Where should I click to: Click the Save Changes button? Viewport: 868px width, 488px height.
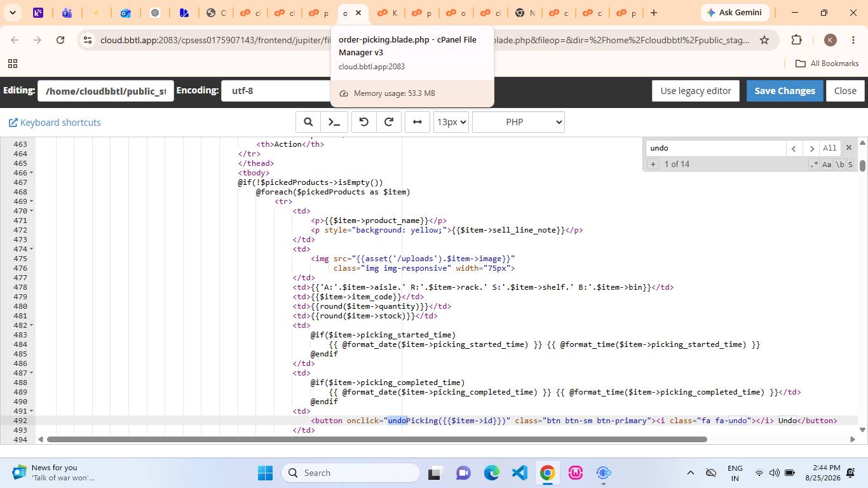click(x=785, y=91)
